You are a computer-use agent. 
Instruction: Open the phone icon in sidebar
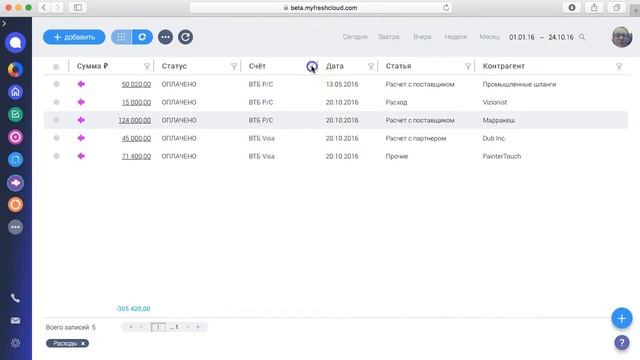(x=16, y=298)
